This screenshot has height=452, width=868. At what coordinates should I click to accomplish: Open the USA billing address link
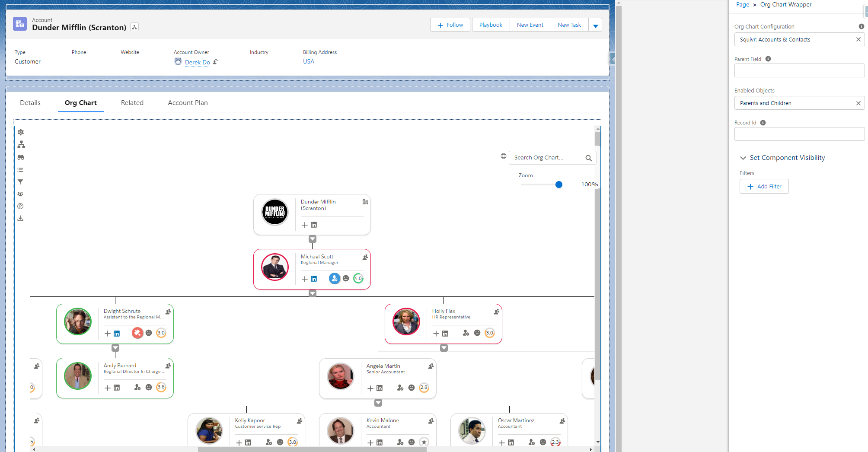pyautogui.click(x=309, y=61)
